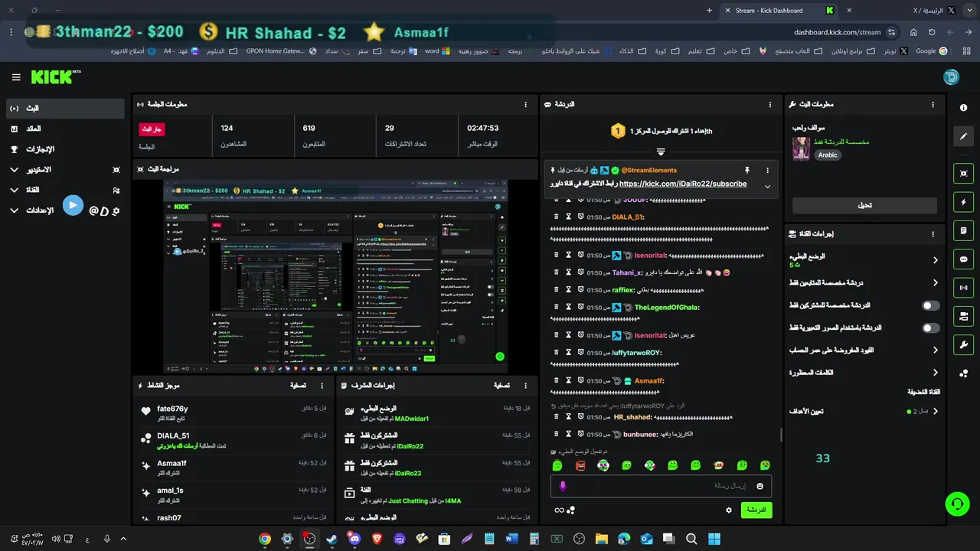This screenshot has height=551, width=980.
Task: Open a new browser tab
Action: 709,11
